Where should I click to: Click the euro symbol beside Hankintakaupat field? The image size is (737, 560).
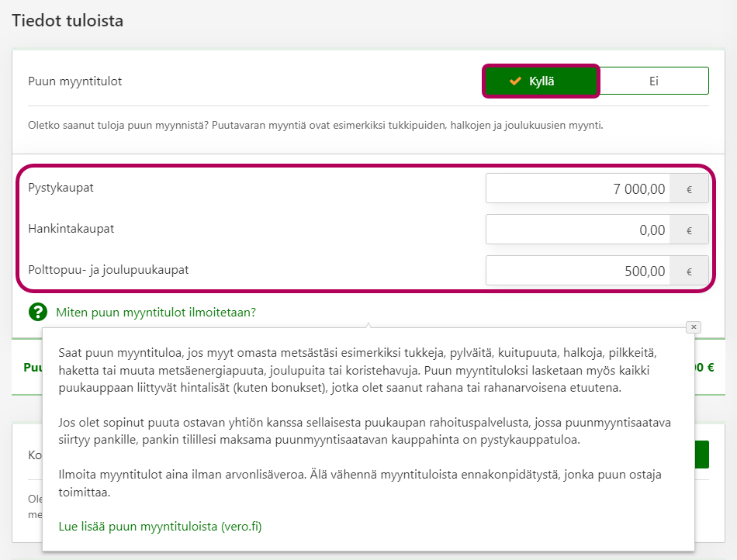click(x=689, y=230)
